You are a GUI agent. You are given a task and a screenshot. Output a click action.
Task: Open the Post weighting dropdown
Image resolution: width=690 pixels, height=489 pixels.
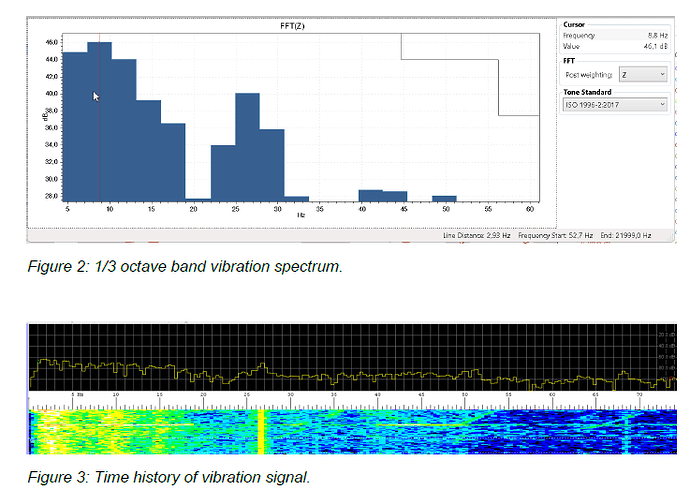click(642, 74)
